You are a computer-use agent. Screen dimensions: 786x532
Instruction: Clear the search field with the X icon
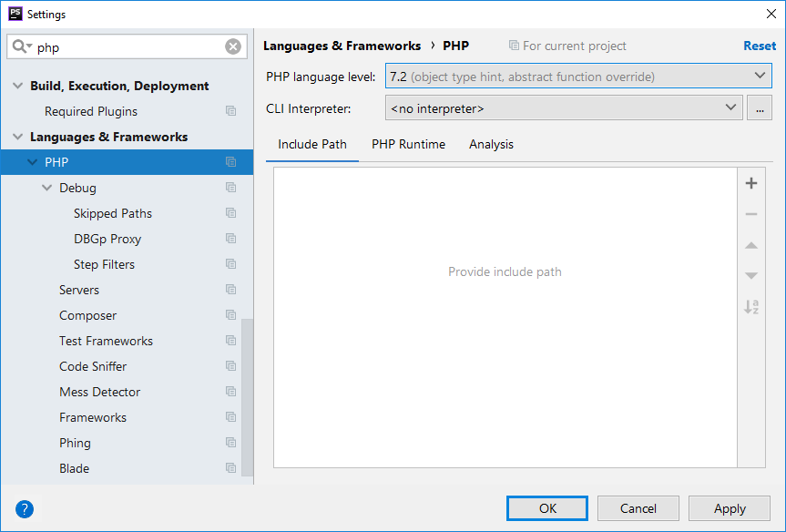[x=233, y=47]
